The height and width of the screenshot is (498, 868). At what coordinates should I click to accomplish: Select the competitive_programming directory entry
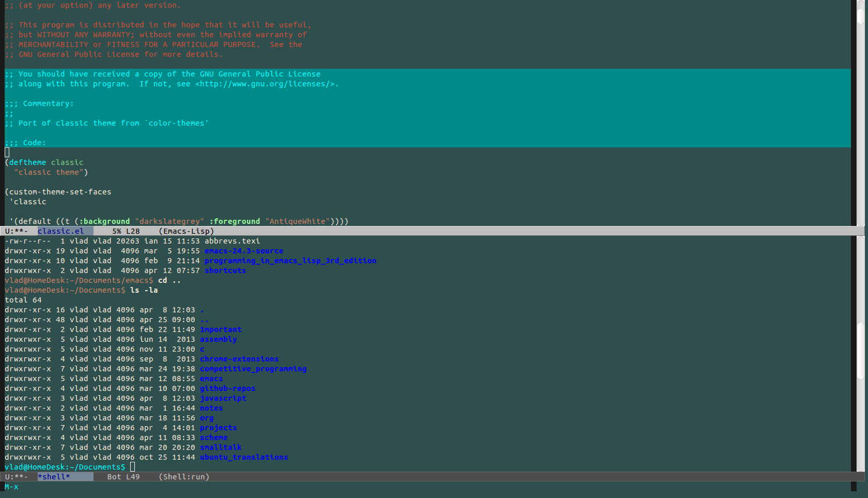253,369
